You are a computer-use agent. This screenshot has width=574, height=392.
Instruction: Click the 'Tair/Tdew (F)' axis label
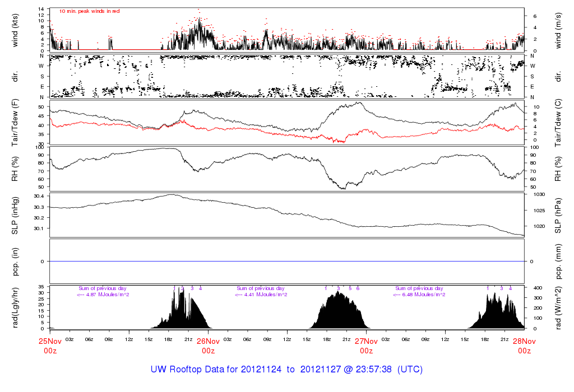pyautogui.click(x=15, y=123)
